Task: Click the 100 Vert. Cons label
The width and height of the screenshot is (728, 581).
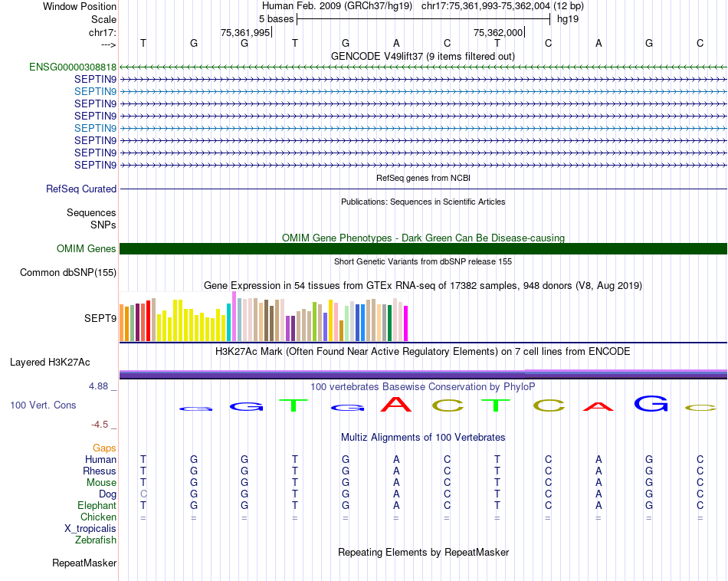Action: 43,405
